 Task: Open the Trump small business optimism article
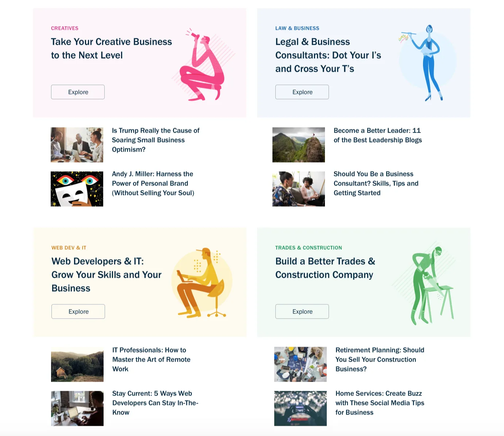pos(156,140)
